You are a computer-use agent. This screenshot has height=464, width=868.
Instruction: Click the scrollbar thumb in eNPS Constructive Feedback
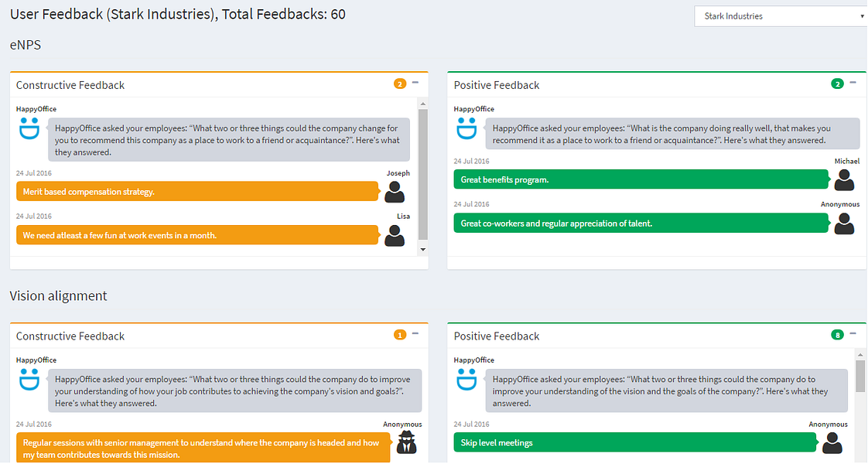click(x=423, y=174)
